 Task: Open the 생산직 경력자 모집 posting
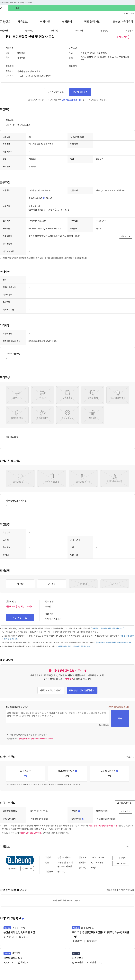13,958
